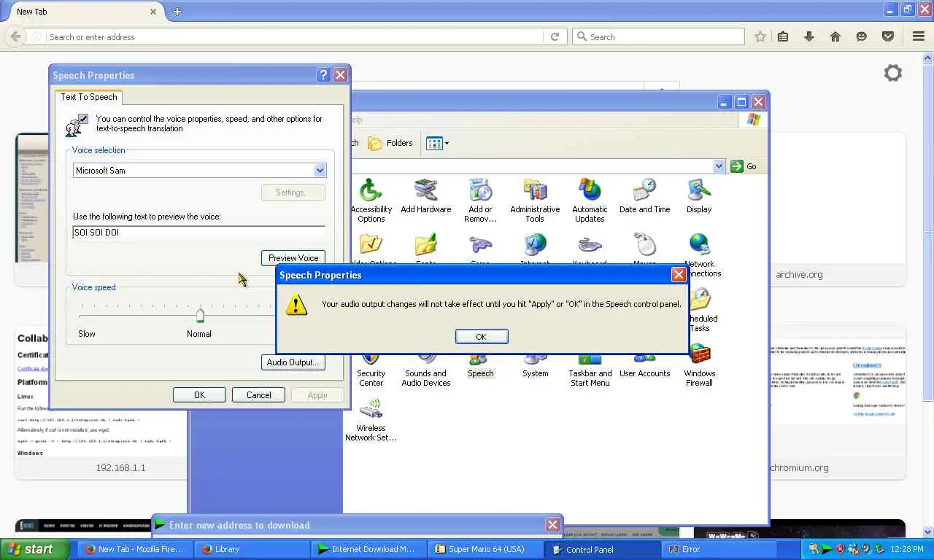Open User Accounts icon
Viewport: 934px width, 560px height.
click(644, 365)
